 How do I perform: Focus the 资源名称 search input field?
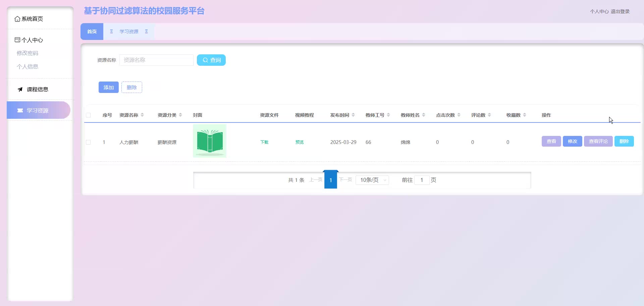[156, 60]
